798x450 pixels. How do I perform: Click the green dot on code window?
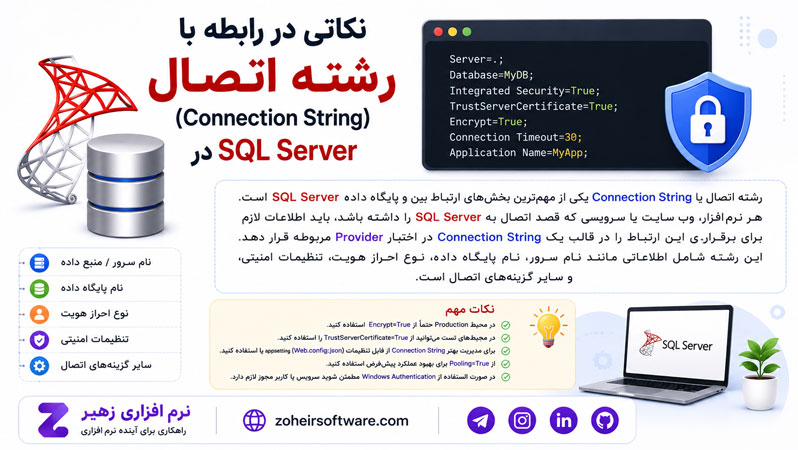467,32
